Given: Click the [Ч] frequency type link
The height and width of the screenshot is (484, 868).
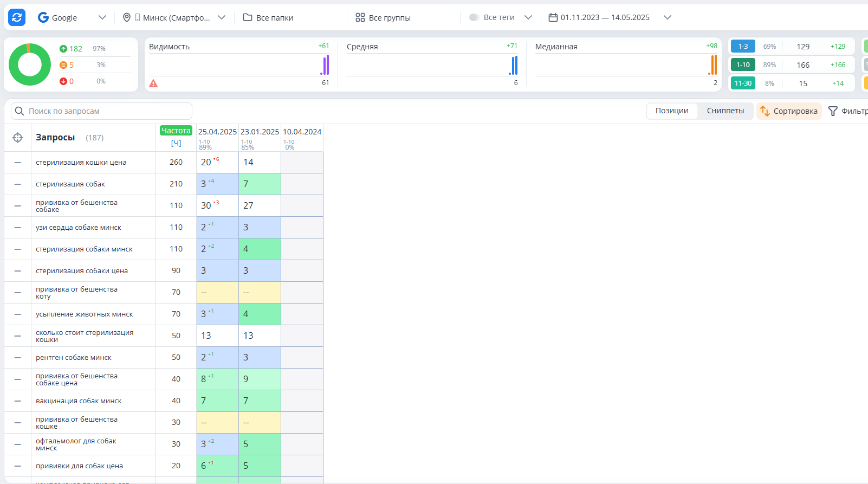Looking at the screenshot, I should tap(176, 143).
